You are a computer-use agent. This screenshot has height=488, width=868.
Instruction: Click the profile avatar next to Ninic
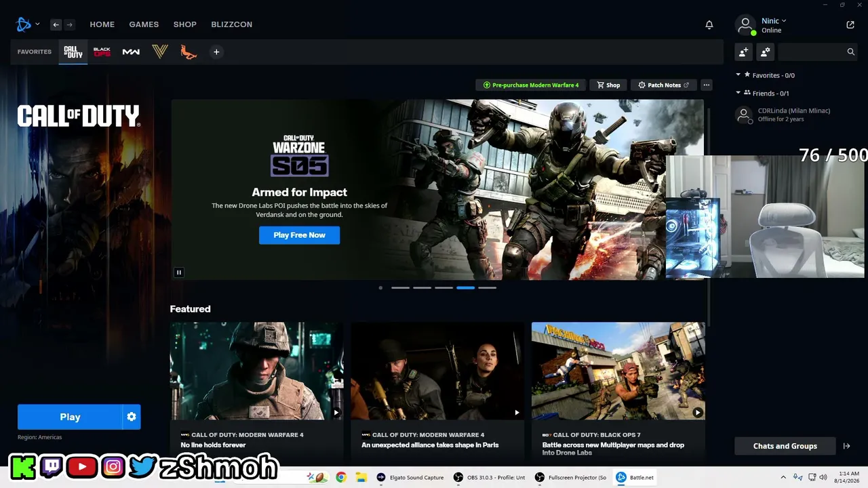[745, 25]
